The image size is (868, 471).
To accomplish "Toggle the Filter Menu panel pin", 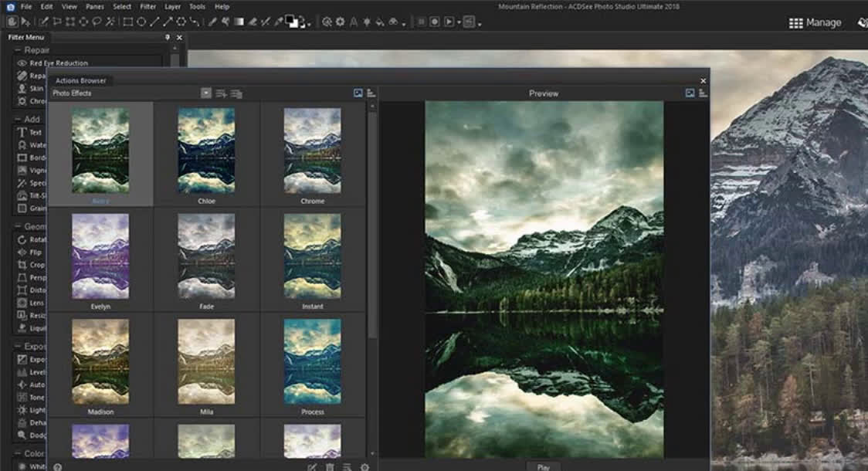I will 169,37.
